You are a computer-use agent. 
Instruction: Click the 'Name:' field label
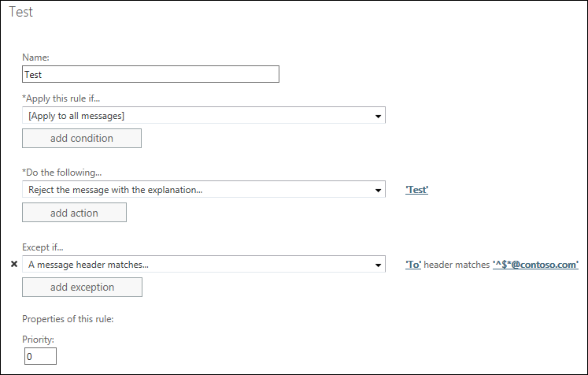(36, 58)
